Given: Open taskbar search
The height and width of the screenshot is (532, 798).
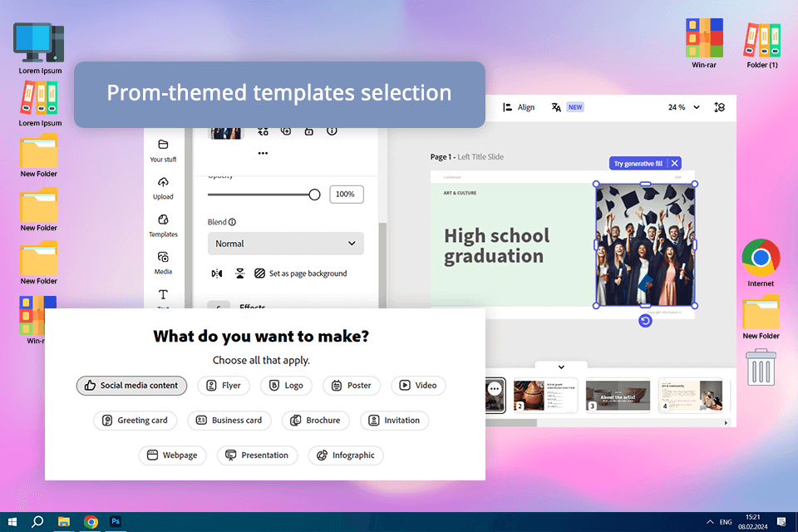Looking at the screenshot, I should [x=37, y=522].
